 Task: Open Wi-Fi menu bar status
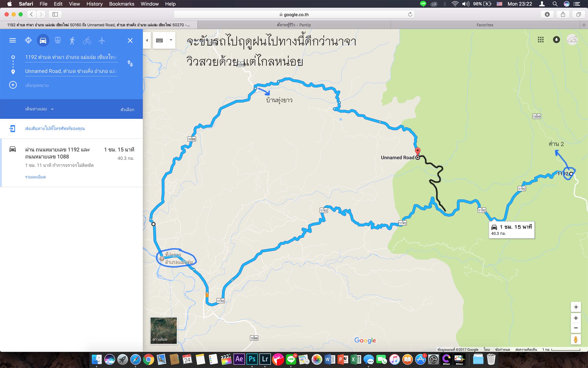coord(455,4)
